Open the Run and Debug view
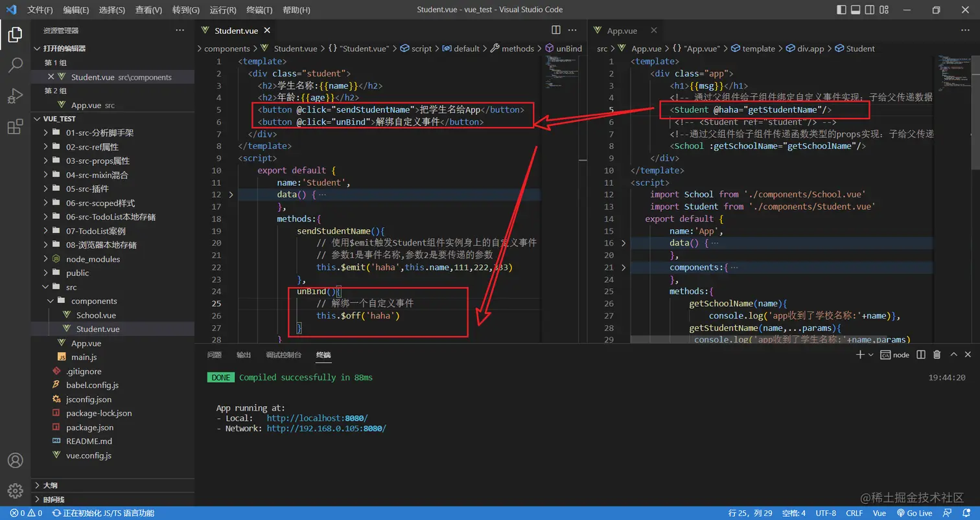 15,96
